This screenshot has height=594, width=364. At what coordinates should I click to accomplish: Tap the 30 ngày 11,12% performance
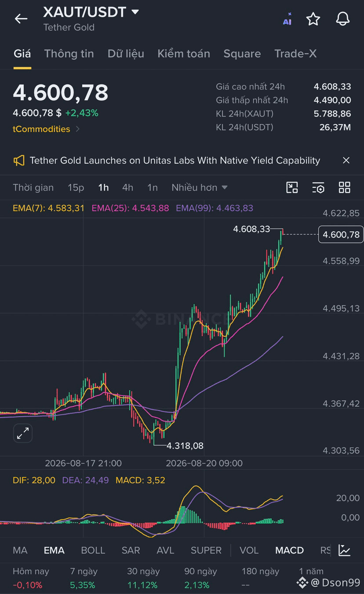(x=143, y=578)
